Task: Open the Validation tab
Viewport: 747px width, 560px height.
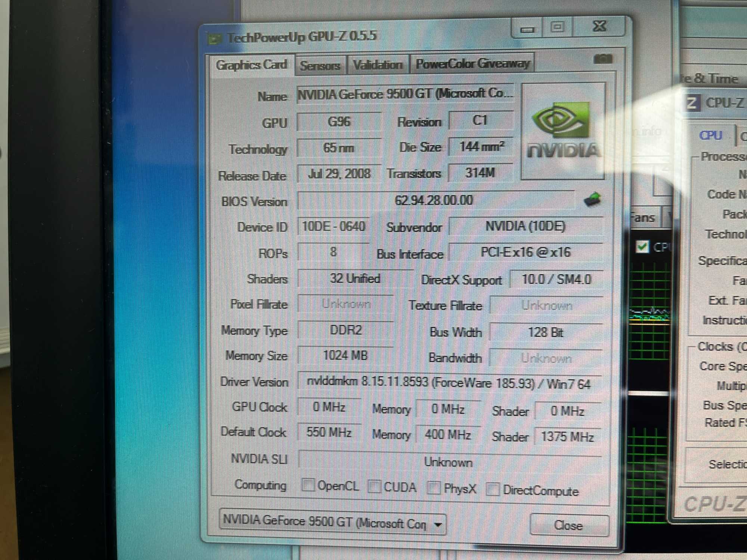Action: (x=378, y=65)
